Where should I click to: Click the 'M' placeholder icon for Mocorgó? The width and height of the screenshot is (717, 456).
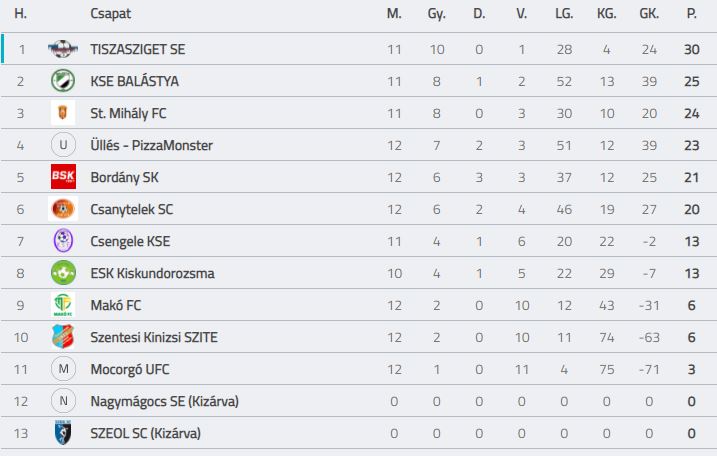(63, 369)
